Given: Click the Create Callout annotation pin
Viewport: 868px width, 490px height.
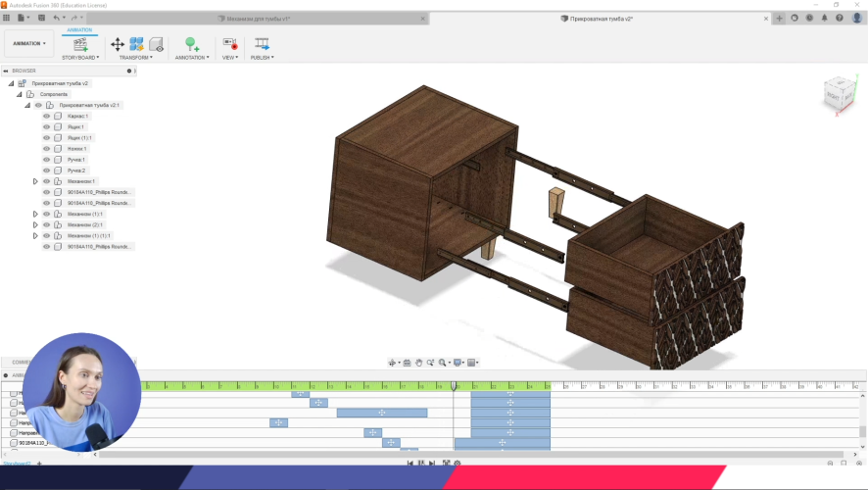Looking at the screenshot, I should pyautogui.click(x=192, y=44).
